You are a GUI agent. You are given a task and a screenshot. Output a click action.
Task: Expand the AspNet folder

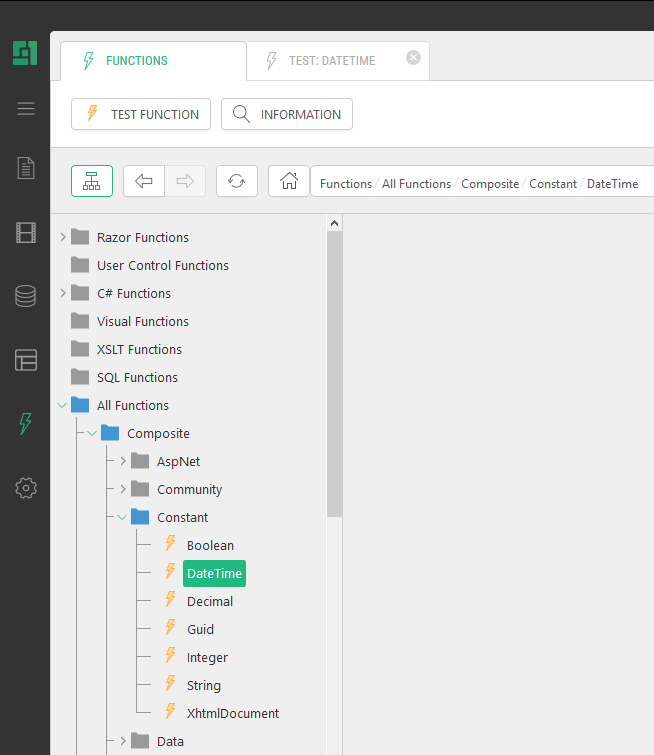[x=123, y=461]
